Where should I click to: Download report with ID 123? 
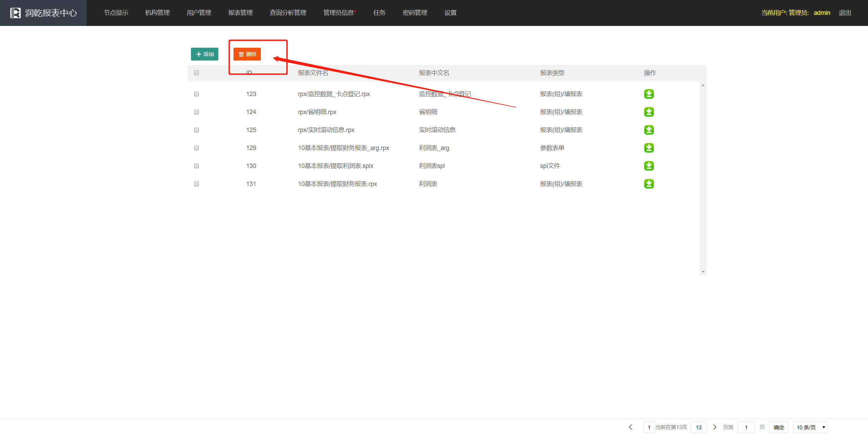coord(649,94)
